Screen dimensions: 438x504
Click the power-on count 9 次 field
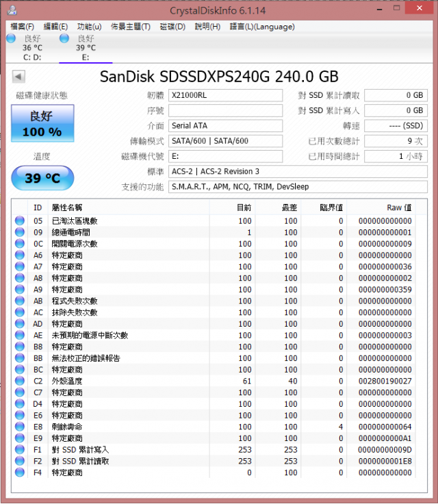tap(396, 141)
